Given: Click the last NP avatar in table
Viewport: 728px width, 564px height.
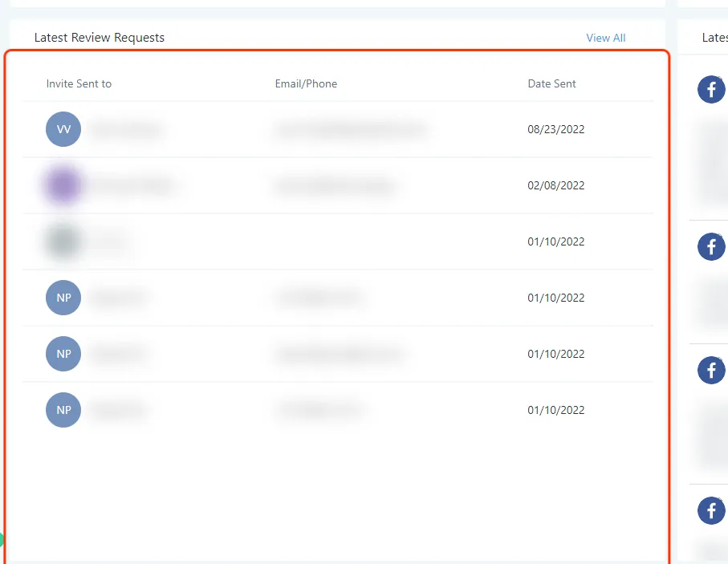Looking at the screenshot, I should coord(63,410).
